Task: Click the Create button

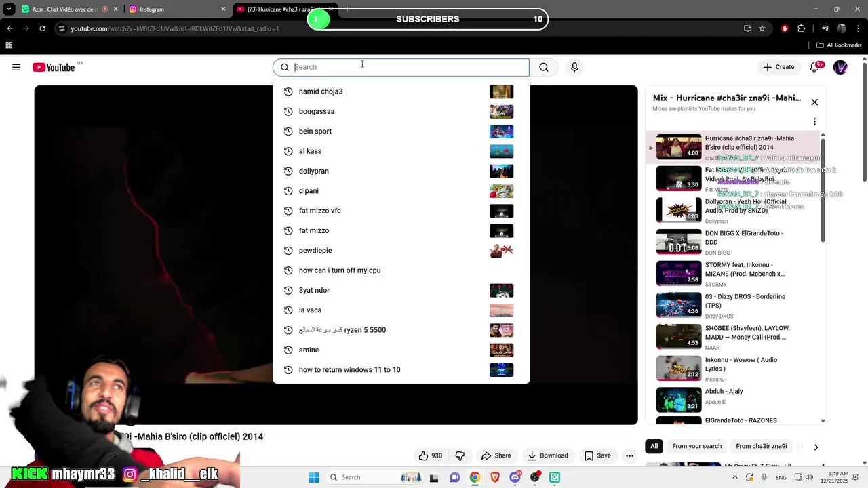Action: tap(778, 67)
